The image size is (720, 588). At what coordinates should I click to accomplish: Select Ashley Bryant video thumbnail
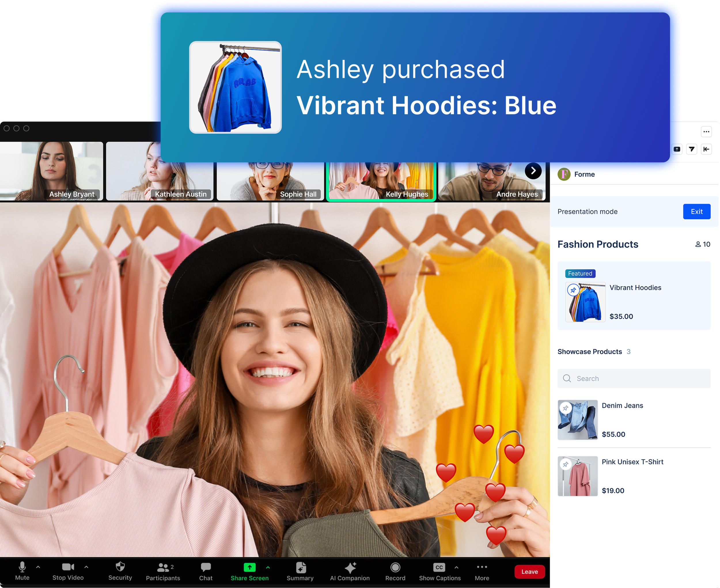(x=52, y=171)
